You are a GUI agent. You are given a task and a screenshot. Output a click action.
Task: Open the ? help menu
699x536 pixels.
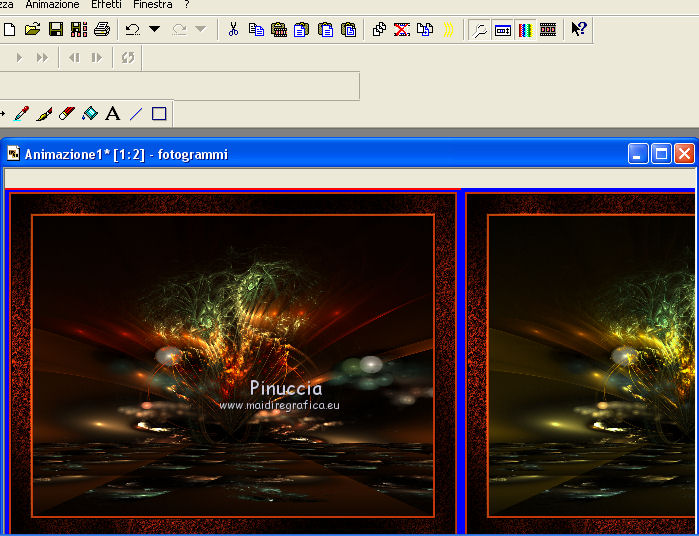click(x=187, y=5)
